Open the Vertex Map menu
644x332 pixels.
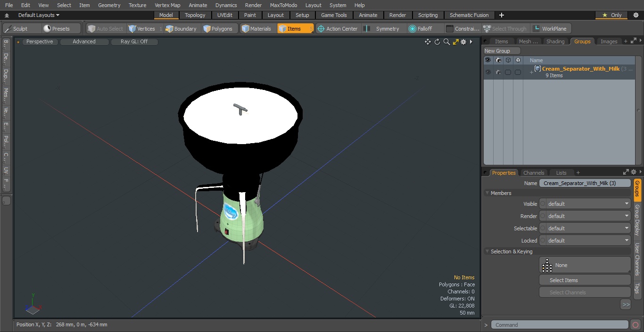tap(167, 5)
